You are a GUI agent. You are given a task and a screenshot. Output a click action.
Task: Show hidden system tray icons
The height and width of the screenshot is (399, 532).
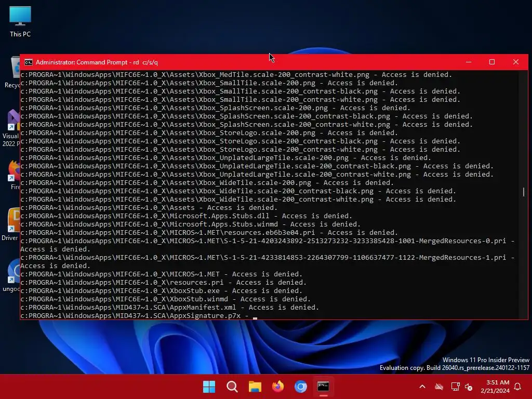click(422, 387)
